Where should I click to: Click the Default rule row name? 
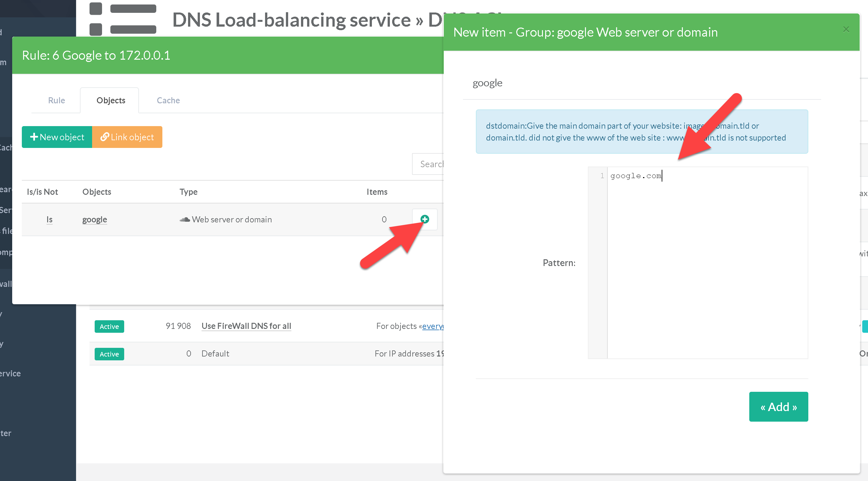pos(215,354)
